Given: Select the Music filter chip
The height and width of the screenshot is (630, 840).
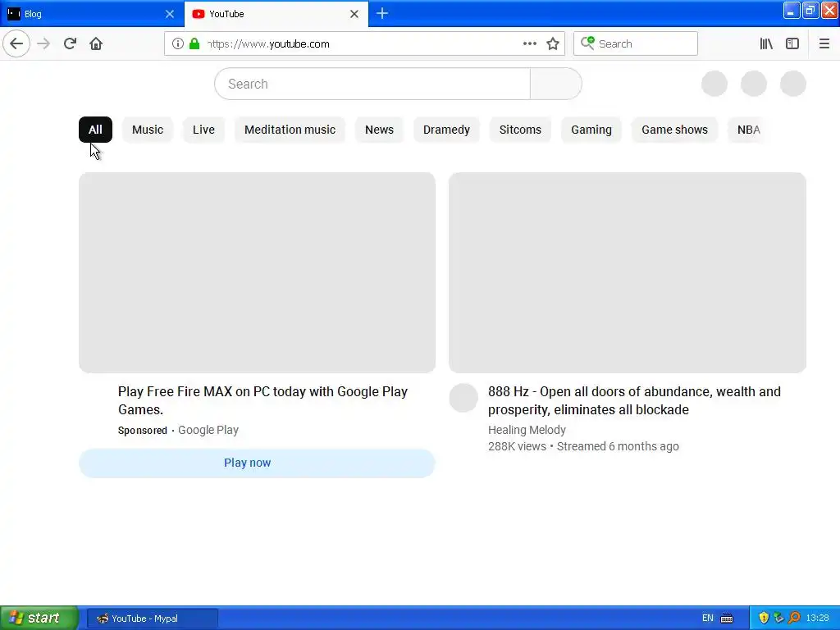Looking at the screenshot, I should click(x=148, y=130).
